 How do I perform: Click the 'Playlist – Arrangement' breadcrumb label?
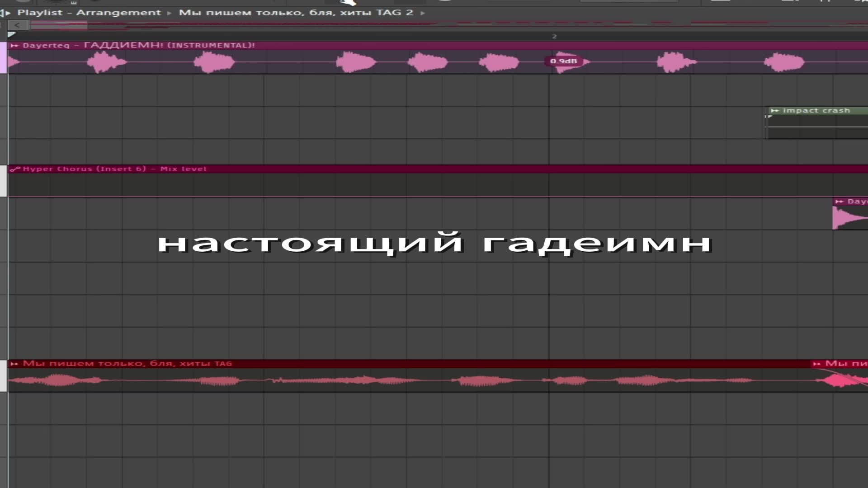click(89, 13)
